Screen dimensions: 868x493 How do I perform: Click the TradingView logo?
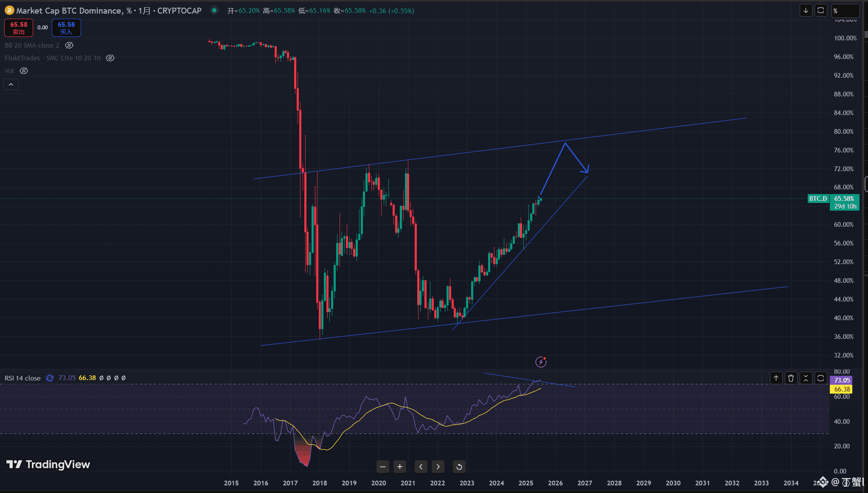[x=48, y=465]
